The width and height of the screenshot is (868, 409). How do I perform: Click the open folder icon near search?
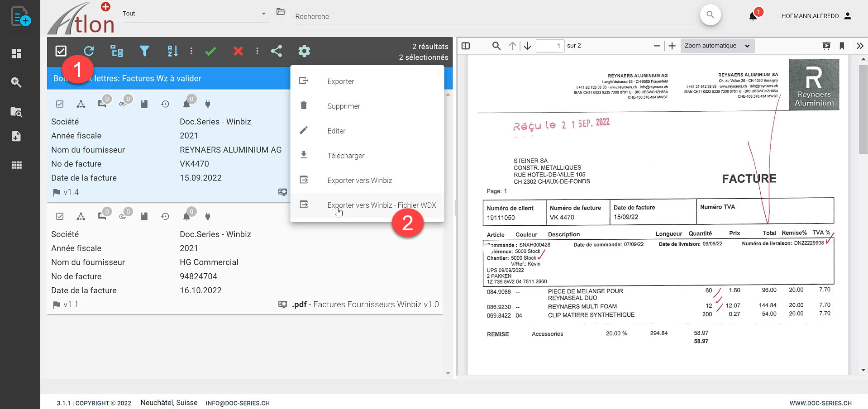coord(281,12)
